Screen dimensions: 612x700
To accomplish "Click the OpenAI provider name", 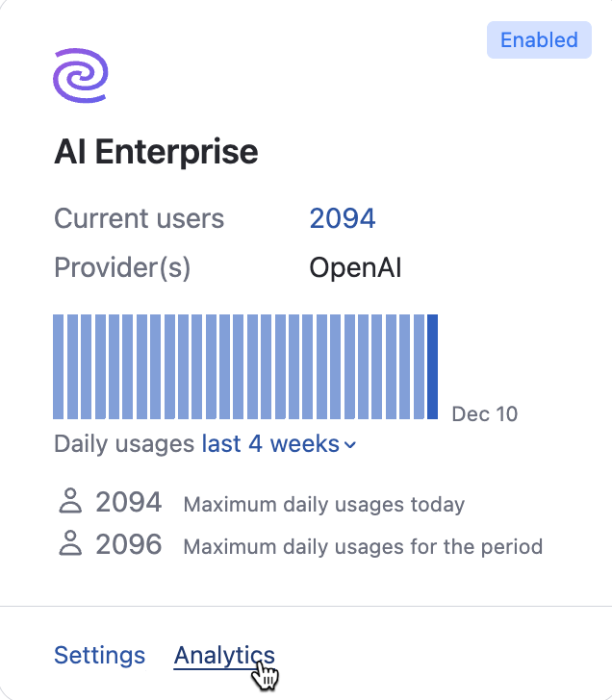I will pyautogui.click(x=355, y=267).
